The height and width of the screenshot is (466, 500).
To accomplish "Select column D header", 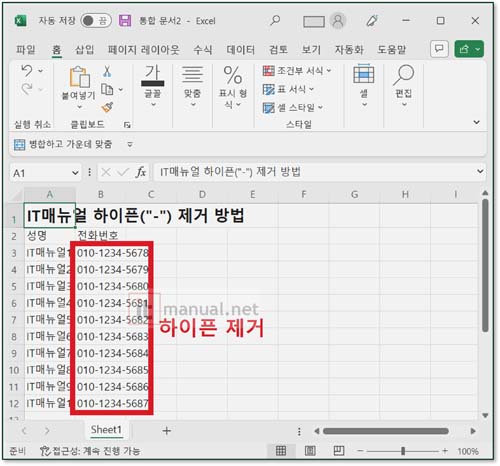I will [x=202, y=194].
